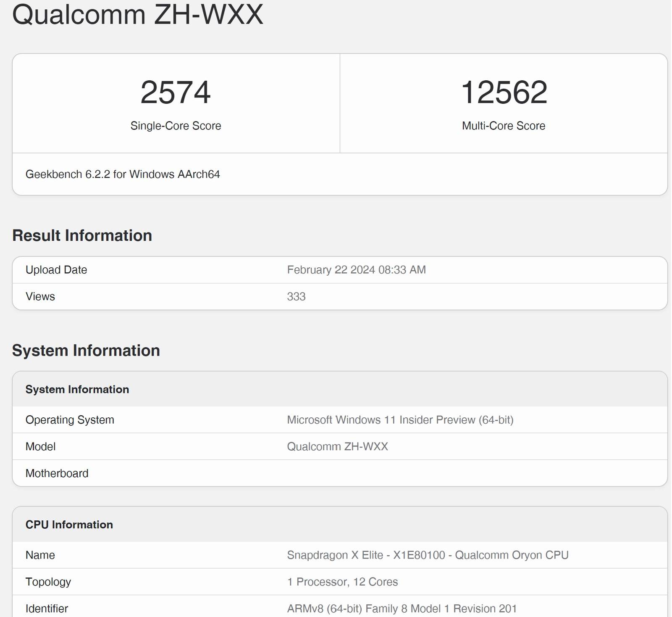Click the Motherboard row label
The height and width of the screenshot is (617, 672).
[x=57, y=473]
